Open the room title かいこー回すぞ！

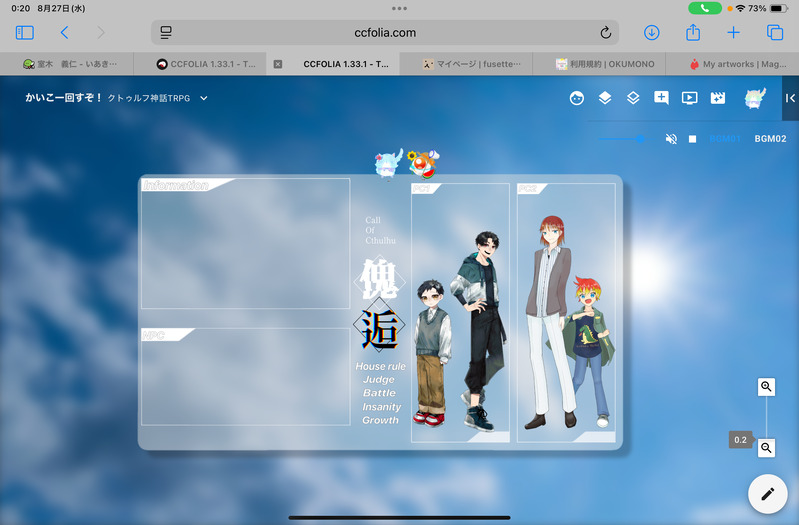coord(64,97)
